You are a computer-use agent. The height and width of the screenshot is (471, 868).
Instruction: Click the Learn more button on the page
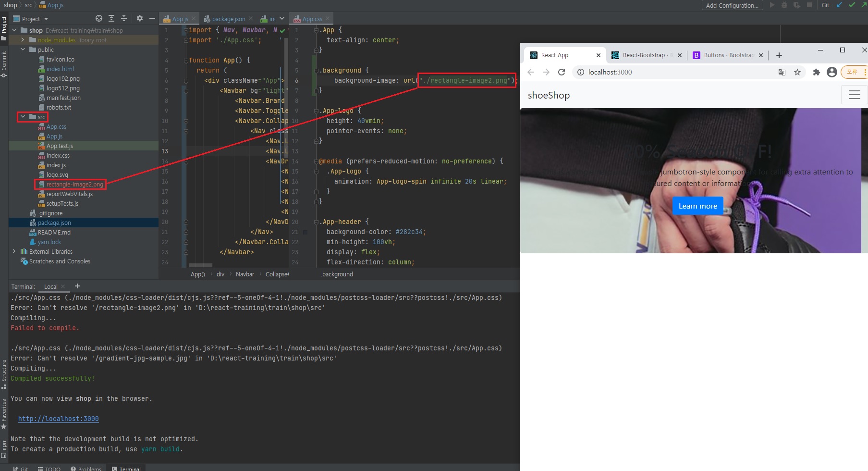coord(697,206)
